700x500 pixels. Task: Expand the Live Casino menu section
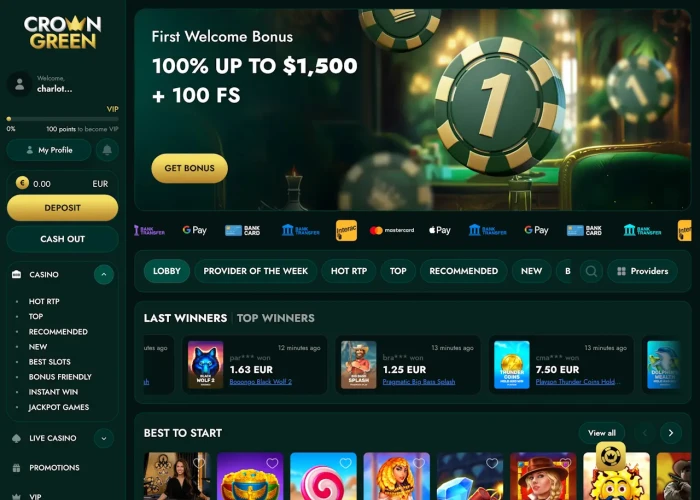pos(104,438)
